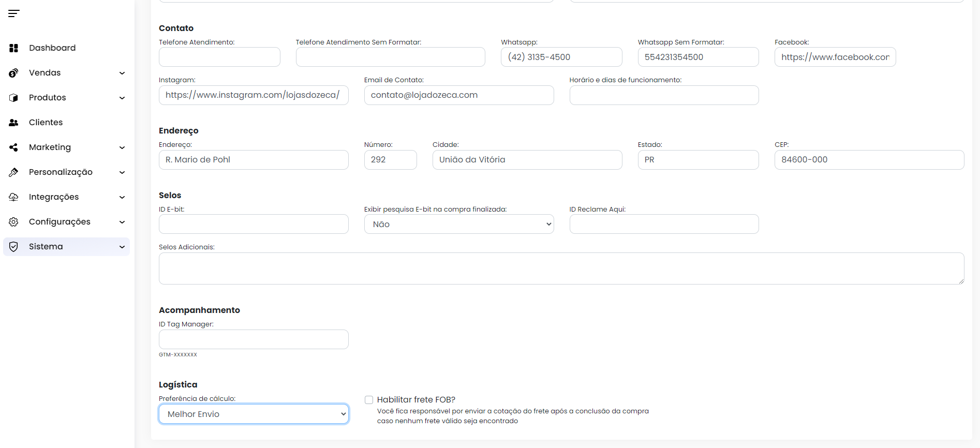Expand the Personalização submenu chevron

122,172
